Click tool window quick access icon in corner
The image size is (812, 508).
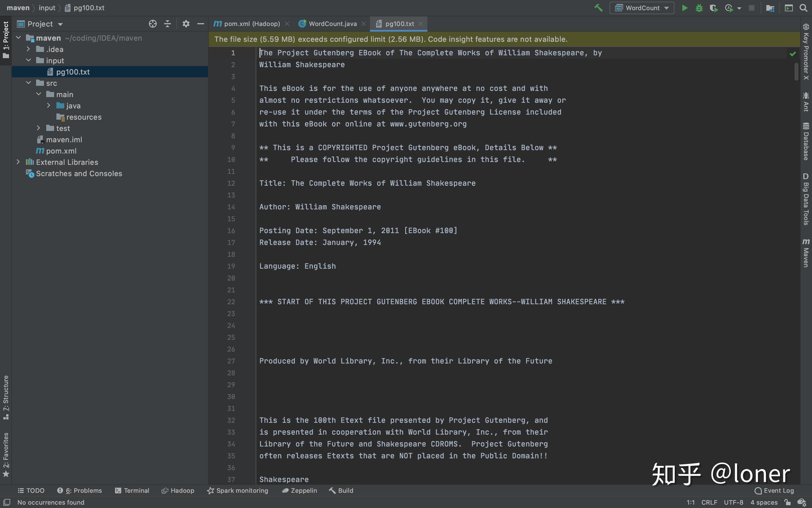pos(6,502)
